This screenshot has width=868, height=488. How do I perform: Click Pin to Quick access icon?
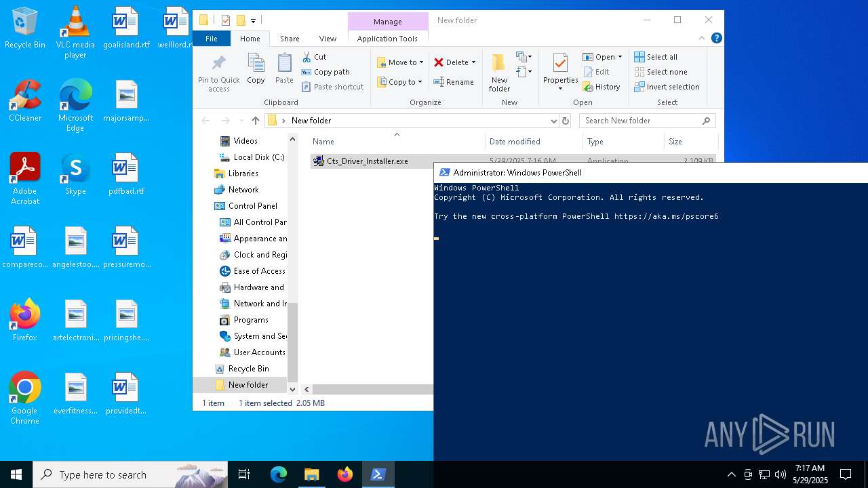[218, 73]
